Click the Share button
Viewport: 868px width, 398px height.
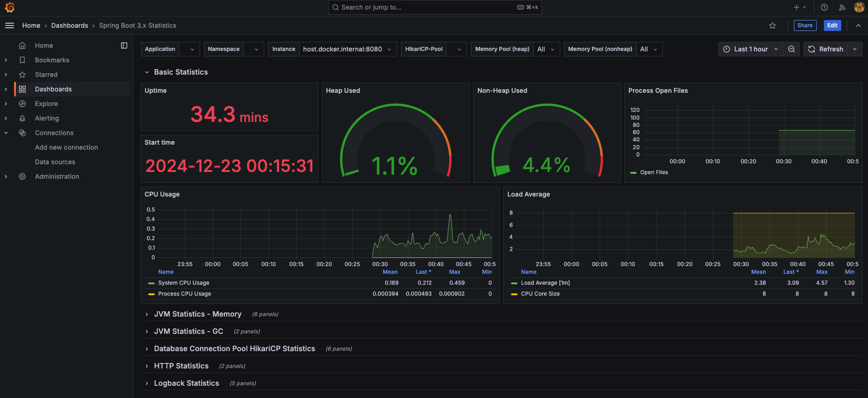[x=805, y=25]
